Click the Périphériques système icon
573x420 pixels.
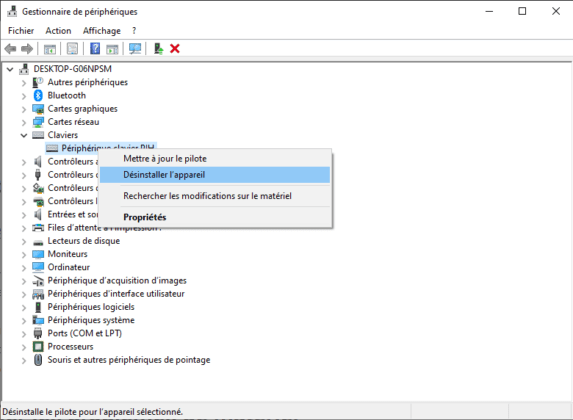[x=38, y=320]
